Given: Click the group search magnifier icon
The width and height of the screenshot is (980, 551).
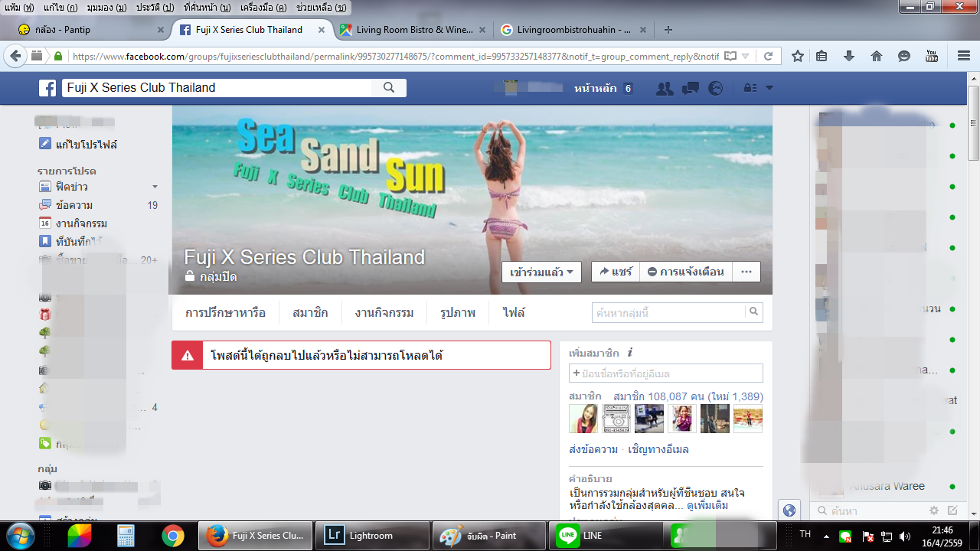Looking at the screenshot, I should click(754, 312).
